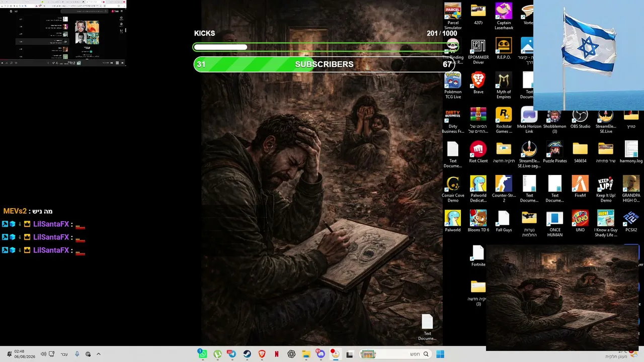This screenshot has height=362, width=644.
Task: Select the Brave desktop shortcut
Action: click(478, 83)
